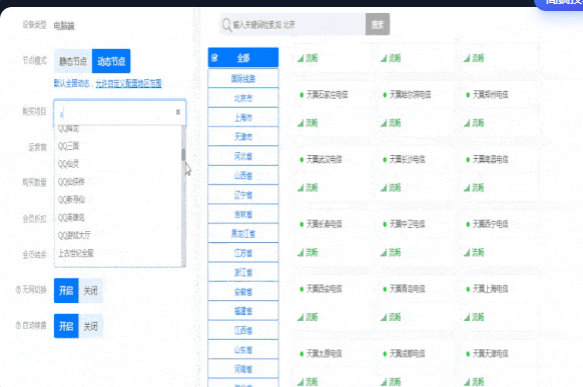Select the 安徽省 region filter
Image resolution: width=583 pixels, height=387 pixels.
243,291
